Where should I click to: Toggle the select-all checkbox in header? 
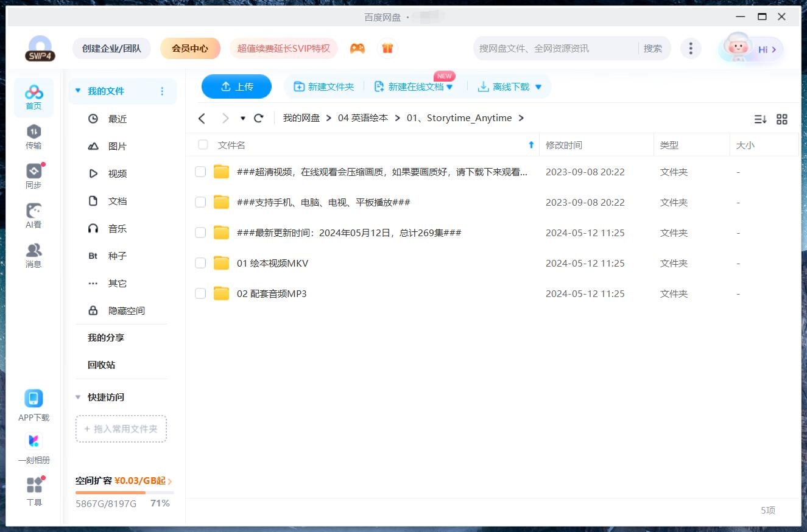[x=202, y=145]
